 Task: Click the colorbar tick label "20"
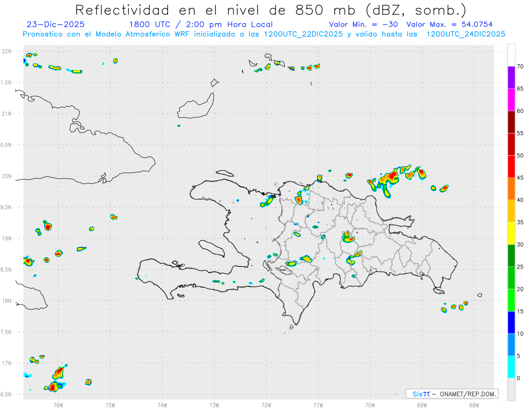(x=520, y=289)
